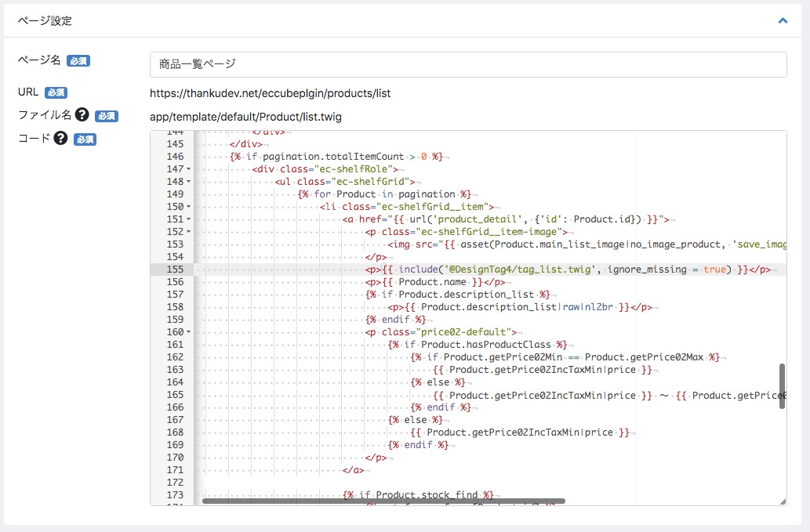Click the editor resize handle corner
810x532 pixels.
point(783,501)
